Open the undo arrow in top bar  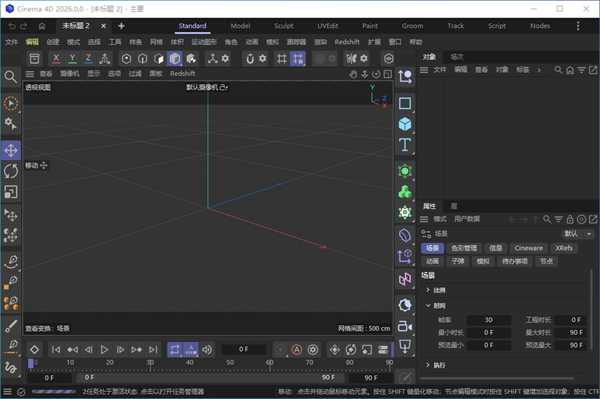(x=12, y=26)
